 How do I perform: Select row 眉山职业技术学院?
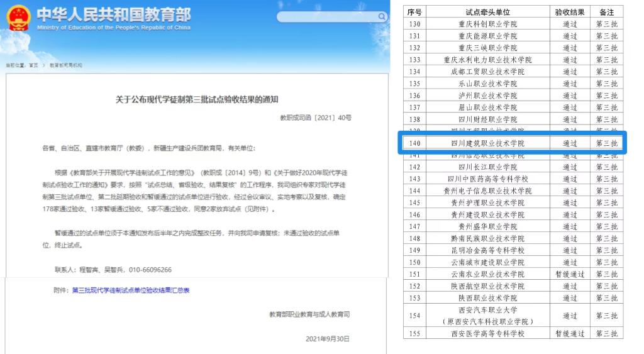point(513,107)
